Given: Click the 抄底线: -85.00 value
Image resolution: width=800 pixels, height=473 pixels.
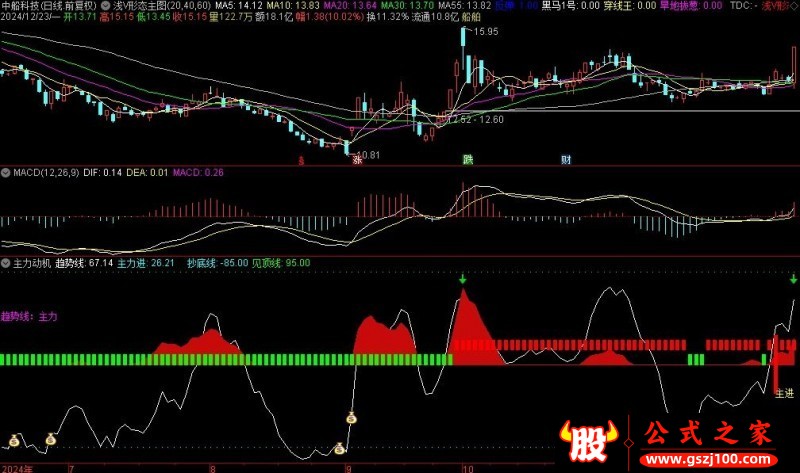Looking at the screenshot, I should [217, 263].
